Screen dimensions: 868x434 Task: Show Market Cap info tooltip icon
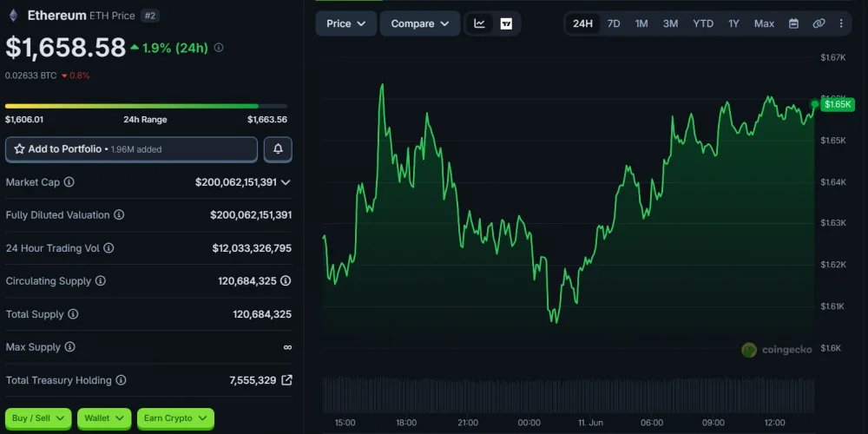(69, 182)
